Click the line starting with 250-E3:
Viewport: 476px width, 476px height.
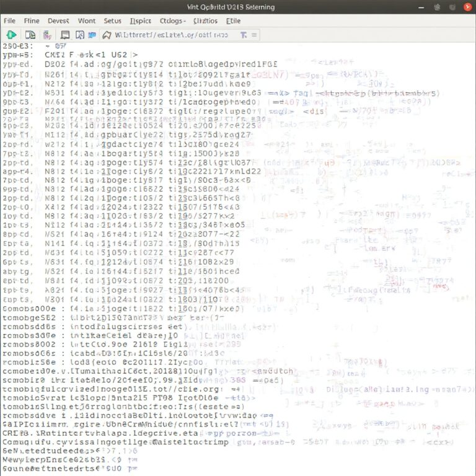pyautogui.click(x=35, y=46)
